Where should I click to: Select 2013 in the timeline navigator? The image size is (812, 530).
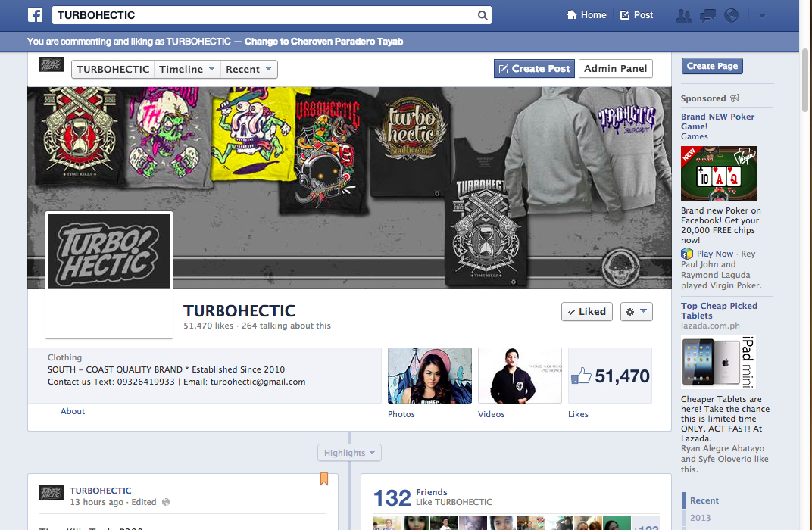(x=700, y=518)
